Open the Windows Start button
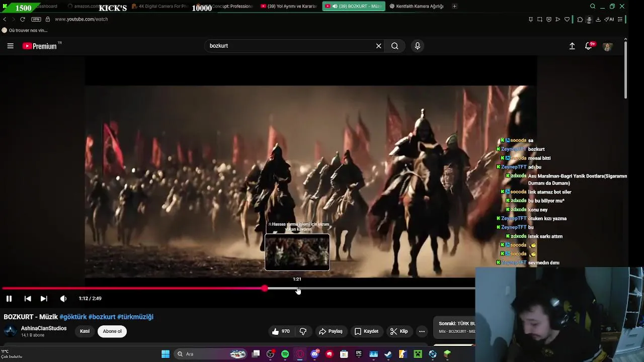Screen dimensions: 644x362 [x=165, y=354]
